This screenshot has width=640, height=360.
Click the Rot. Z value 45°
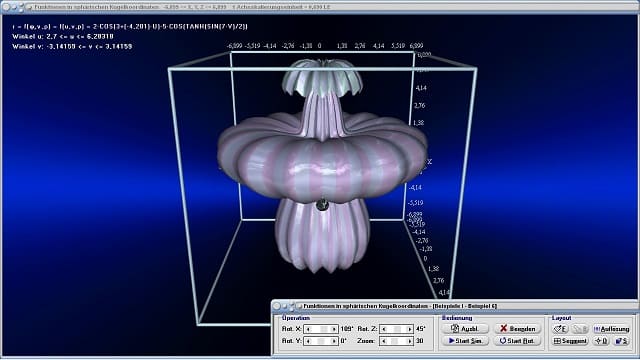pyautogui.click(x=421, y=329)
